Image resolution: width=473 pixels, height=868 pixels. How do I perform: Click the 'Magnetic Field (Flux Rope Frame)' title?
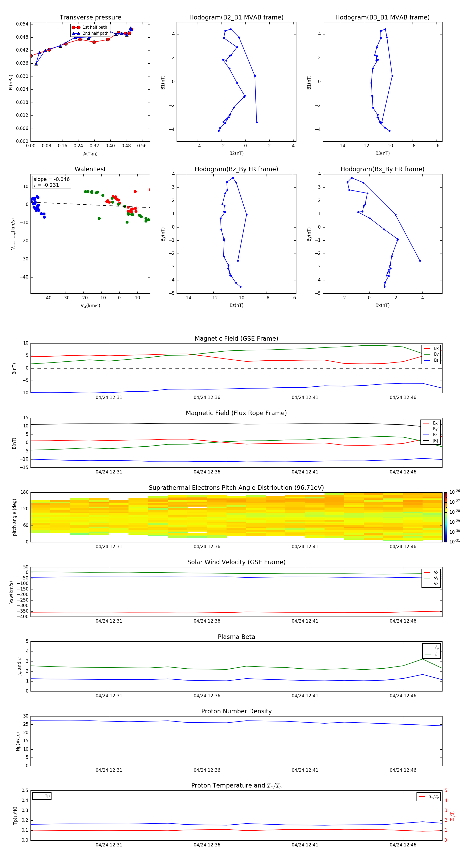(236, 413)
